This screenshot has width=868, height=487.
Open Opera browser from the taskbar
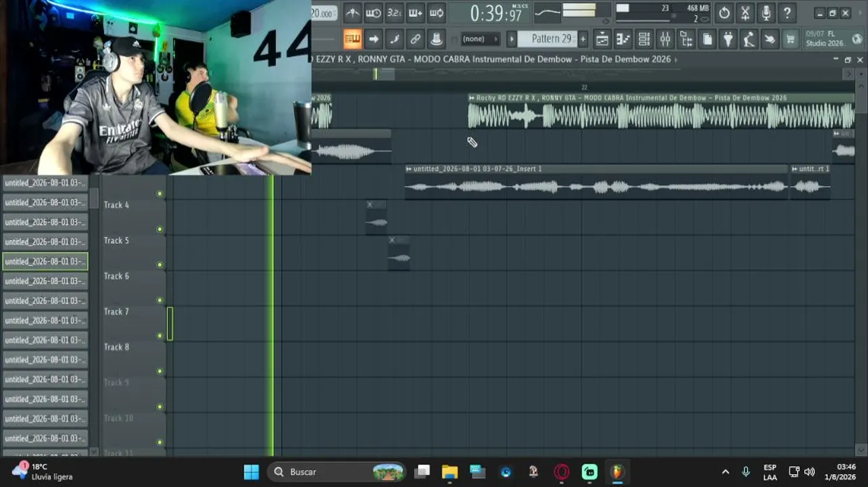(562, 471)
